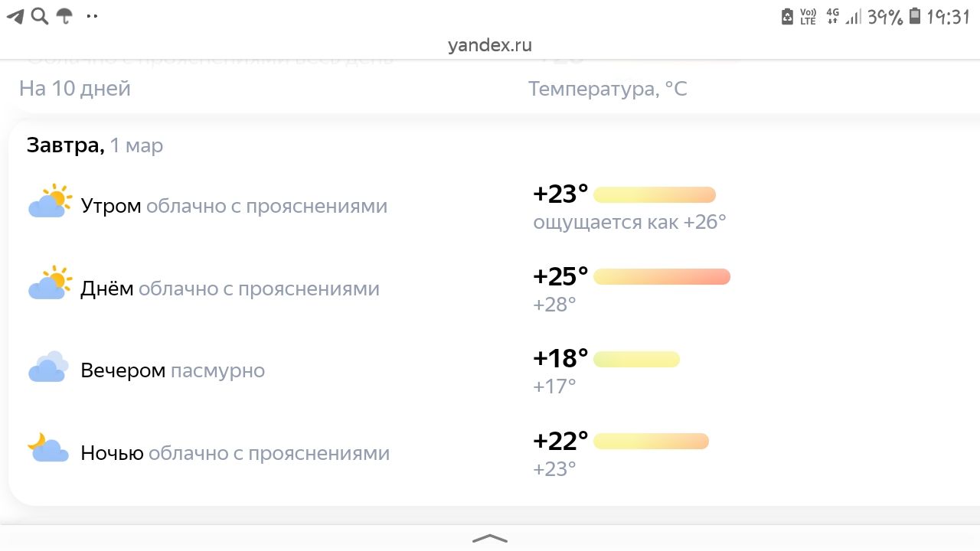Viewport: 980px width, 551px height.
Task: Tap the night moon and cloud icon
Action: [48, 448]
